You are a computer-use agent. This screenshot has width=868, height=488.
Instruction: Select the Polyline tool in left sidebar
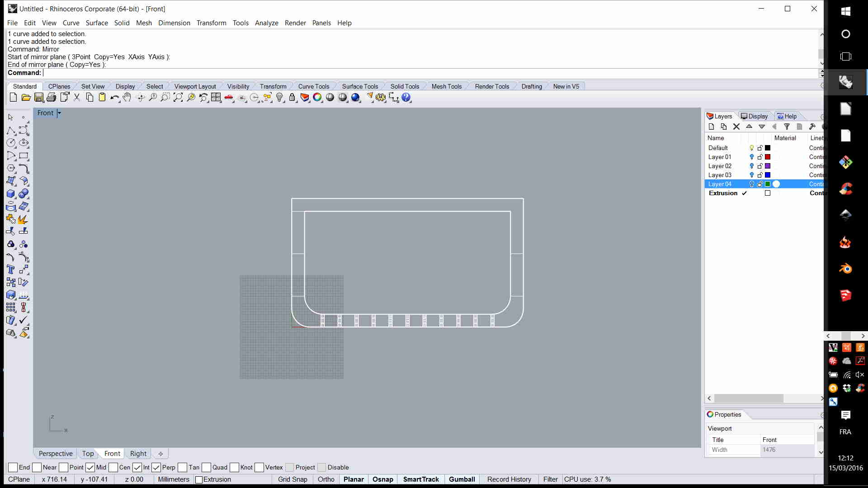coord(11,131)
